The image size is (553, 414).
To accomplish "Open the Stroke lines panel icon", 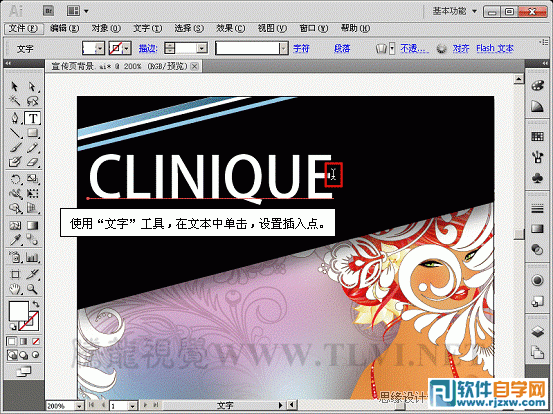I will tap(537, 209).
